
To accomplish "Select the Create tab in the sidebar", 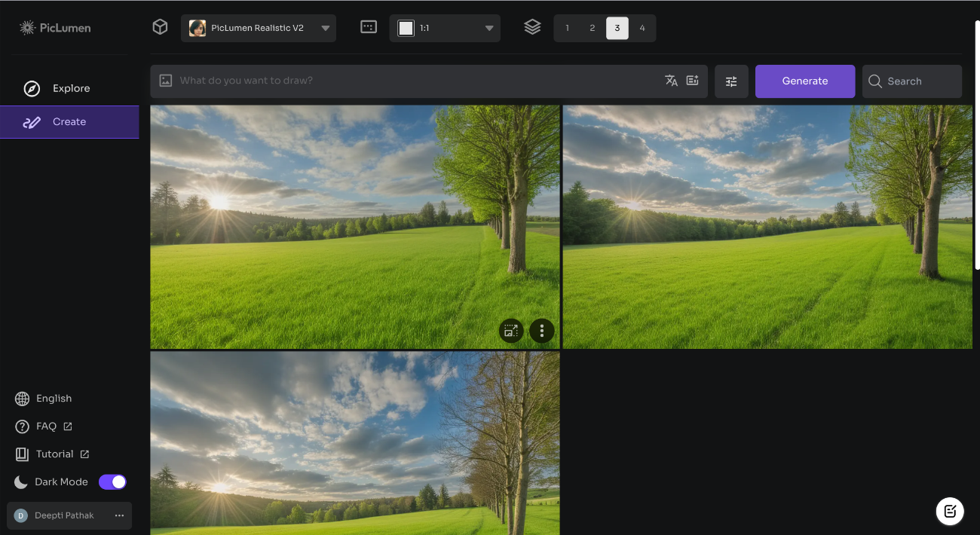I will click(x=69, y=121).
